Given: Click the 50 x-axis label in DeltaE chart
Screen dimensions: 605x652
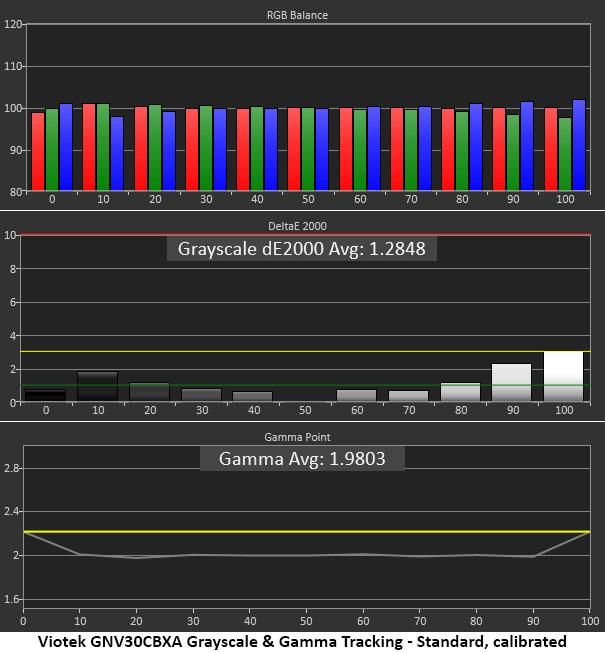Looking at the screenshot, I should [305, 410].
